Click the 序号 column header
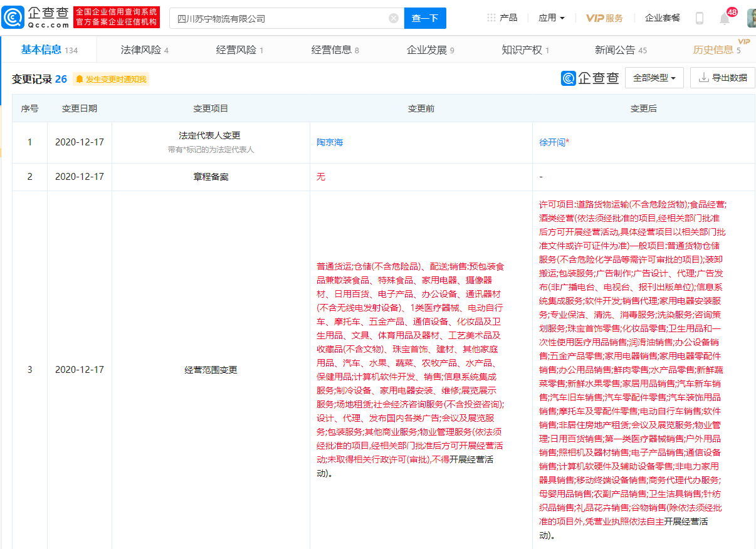Screen dimensions: 756x549 click(29, 108)
